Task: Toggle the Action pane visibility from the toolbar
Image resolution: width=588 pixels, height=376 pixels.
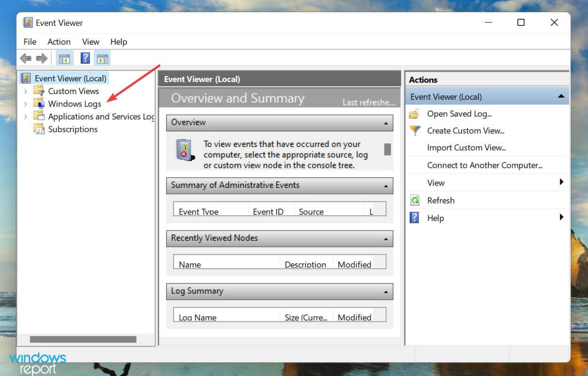Action: click(x=103, y=58)
